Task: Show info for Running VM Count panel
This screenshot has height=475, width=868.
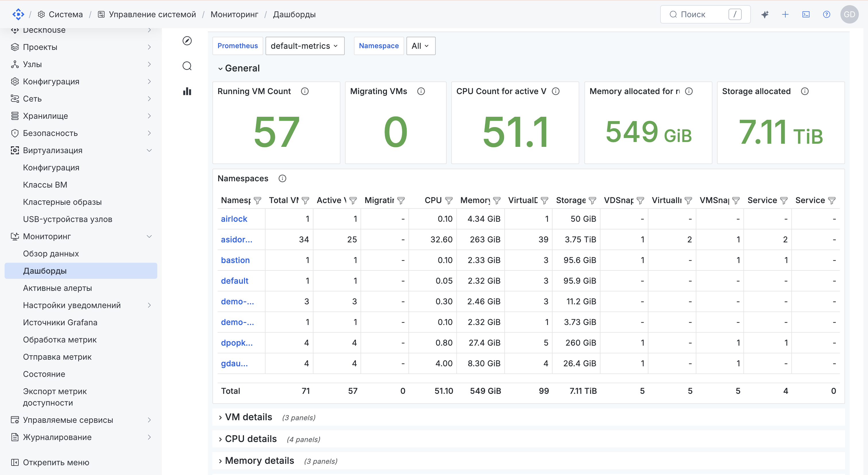Action: (305, 91)
